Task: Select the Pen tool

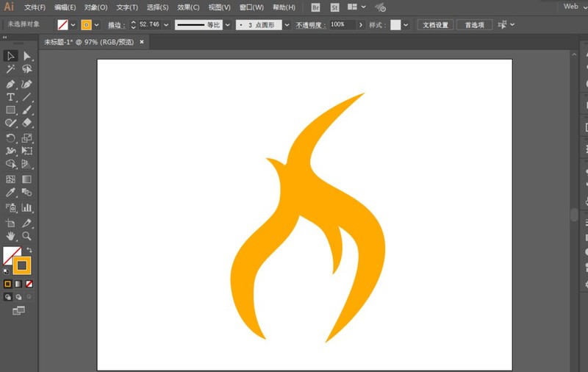Action: click(x=10, y=84)
